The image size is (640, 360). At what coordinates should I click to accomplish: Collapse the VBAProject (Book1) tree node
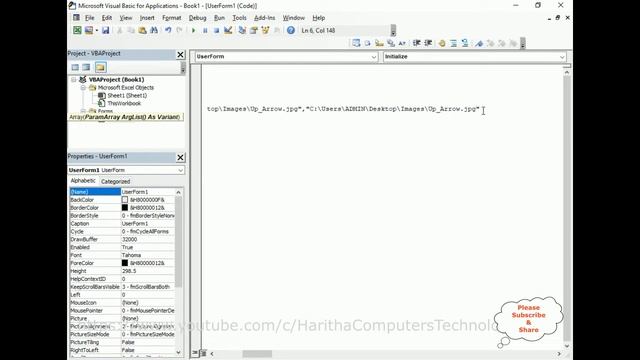click(74, 80)
